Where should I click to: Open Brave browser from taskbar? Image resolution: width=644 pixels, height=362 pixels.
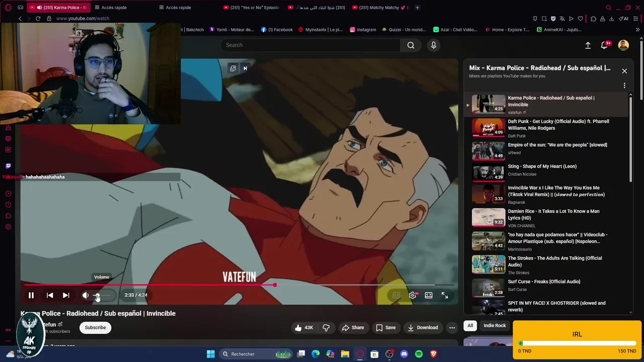pos(434,354)
